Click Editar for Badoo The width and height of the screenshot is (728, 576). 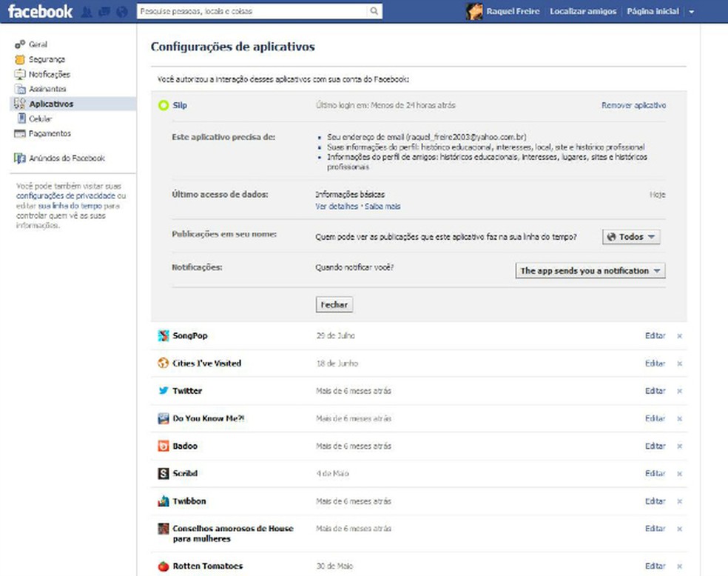pos(655,446)
